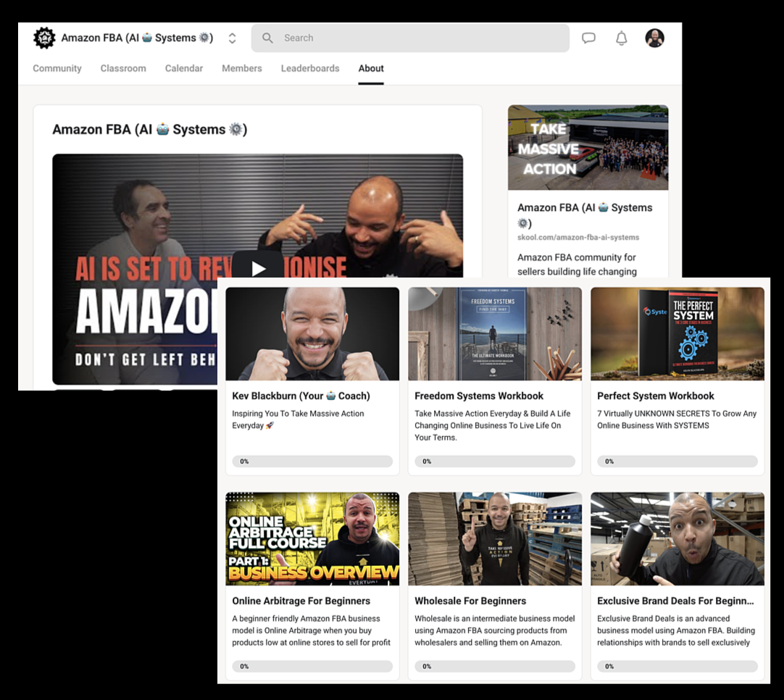Click the search magnifier icon
The width and height of the screenshot is (784, 700).
267,38
